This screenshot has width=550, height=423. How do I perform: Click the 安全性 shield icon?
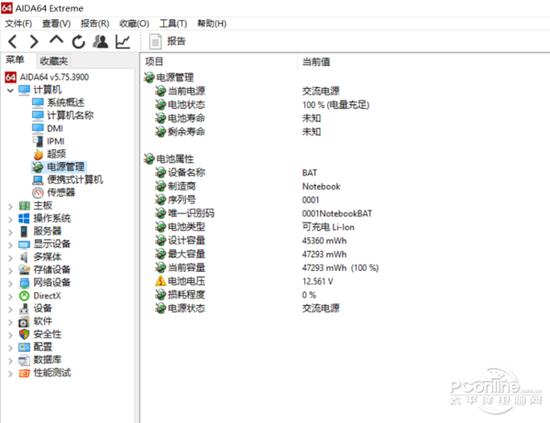tap(24, 334)
